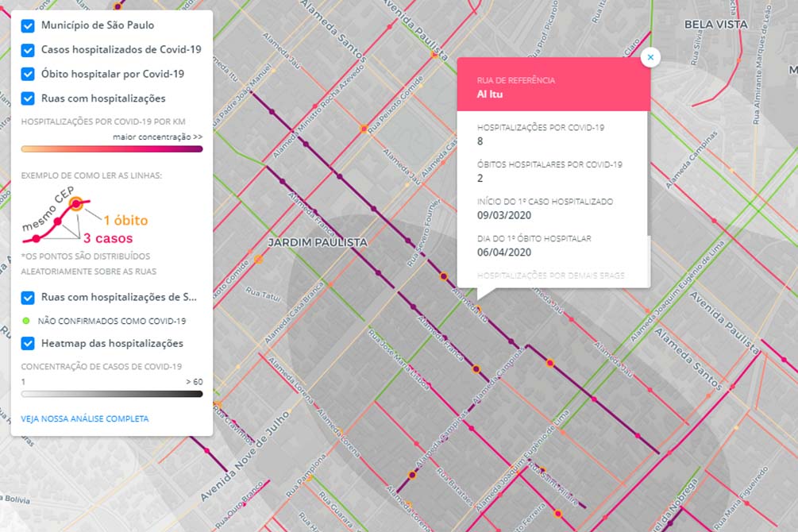Click the grayscale concentração de casos gradient bar
This screenshot has width=798, height=532.
pos(112,394)
